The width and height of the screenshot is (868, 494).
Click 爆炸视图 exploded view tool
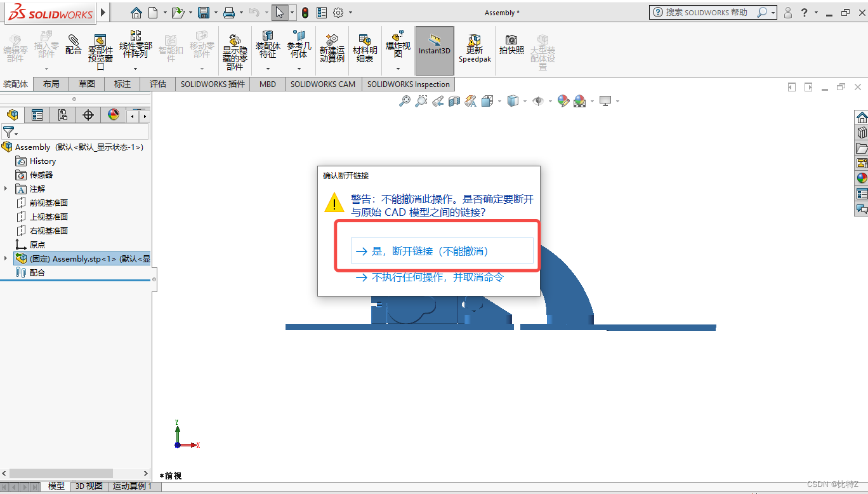398,44
